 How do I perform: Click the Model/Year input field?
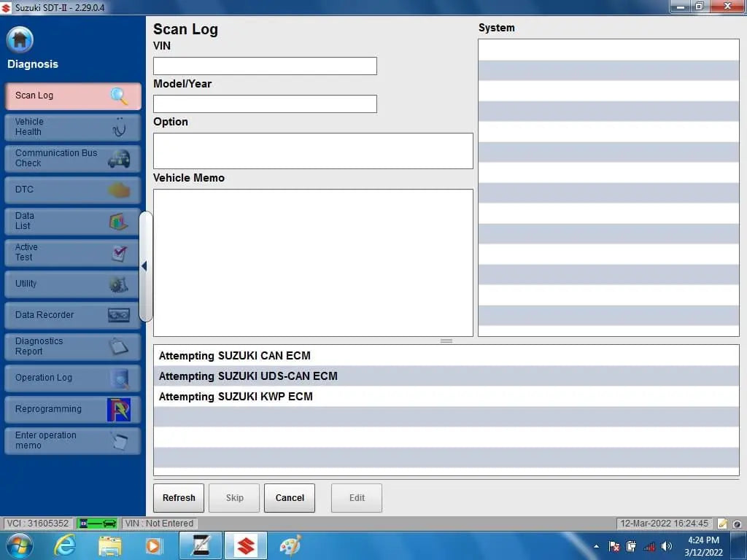point(265,104)
